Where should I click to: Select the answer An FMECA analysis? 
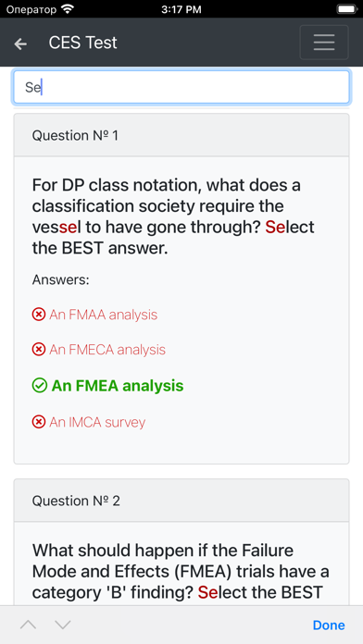(107, 350)
